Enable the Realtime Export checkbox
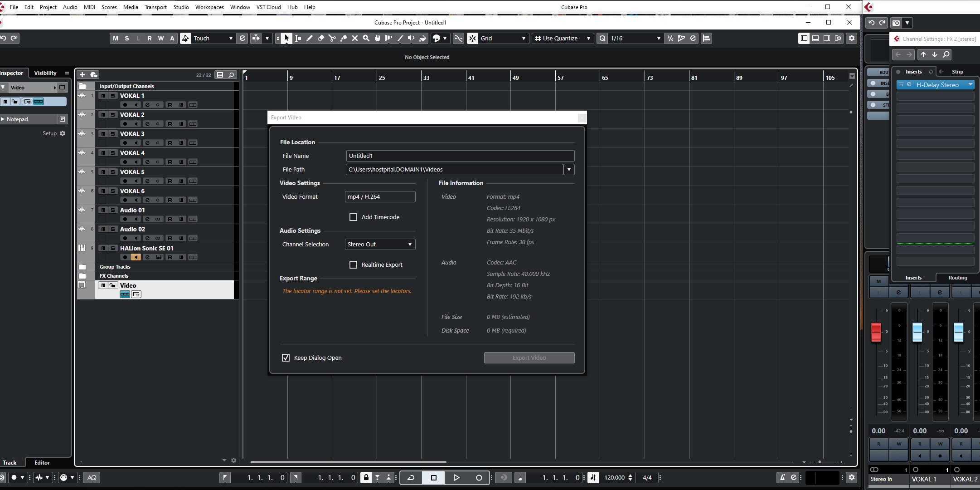 pos(353,265)
